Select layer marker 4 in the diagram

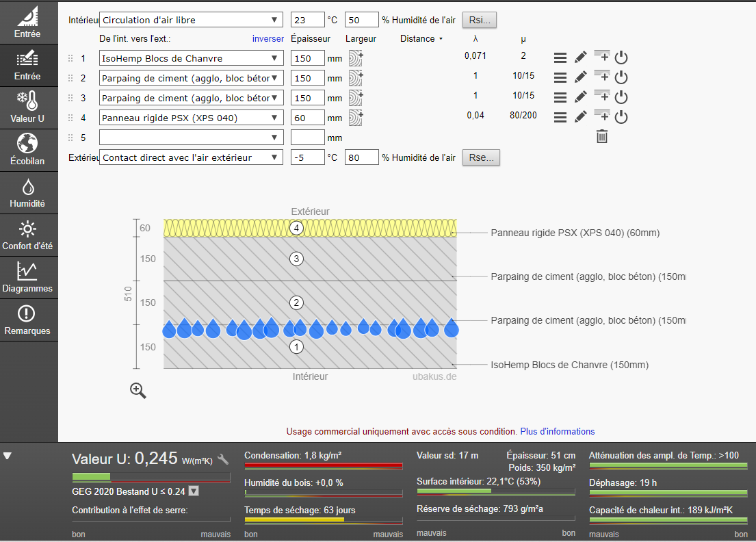296,228
